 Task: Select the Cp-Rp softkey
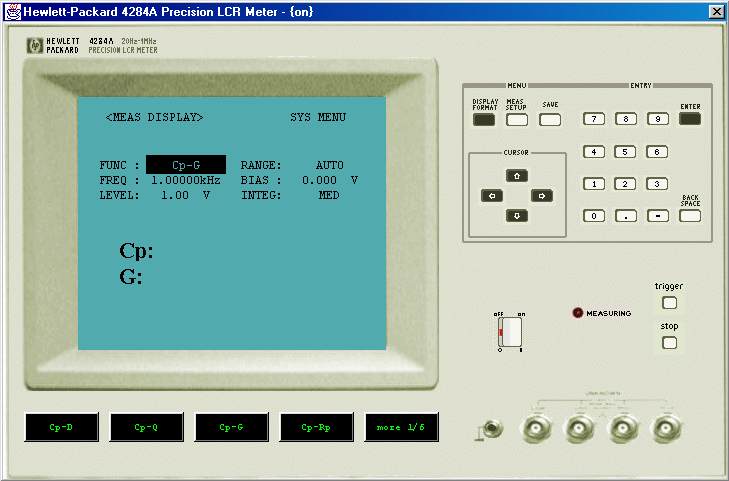pyautogui.click(x=316, y=427)
